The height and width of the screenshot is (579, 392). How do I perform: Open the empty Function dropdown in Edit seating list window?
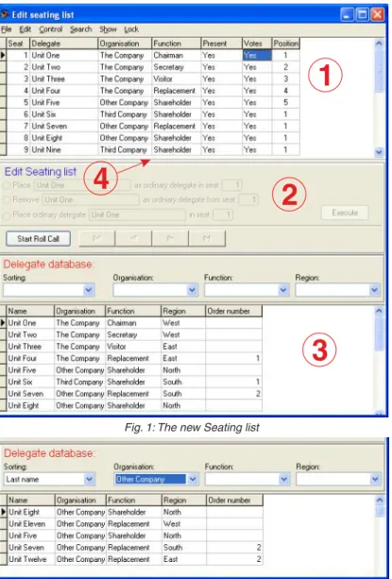(283, 290)
